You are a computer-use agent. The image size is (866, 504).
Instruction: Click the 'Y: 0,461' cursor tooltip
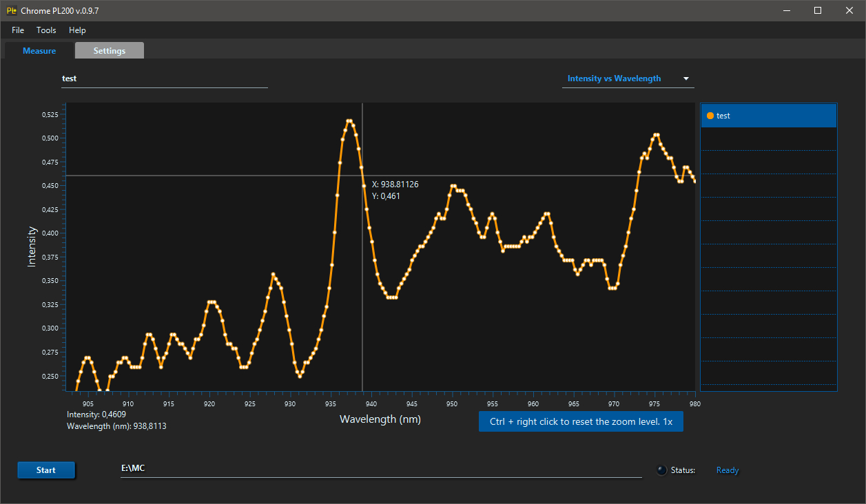tap(386, 196)
